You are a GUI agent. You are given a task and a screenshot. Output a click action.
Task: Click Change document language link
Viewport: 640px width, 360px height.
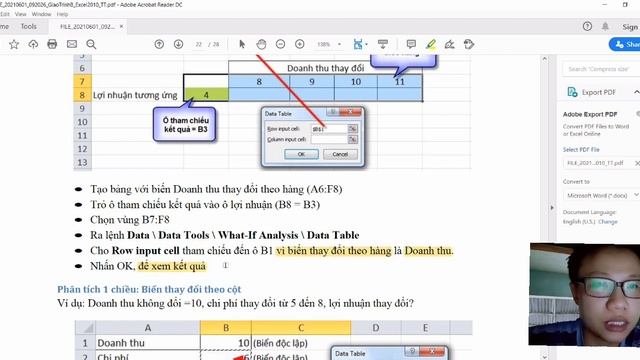608,222
